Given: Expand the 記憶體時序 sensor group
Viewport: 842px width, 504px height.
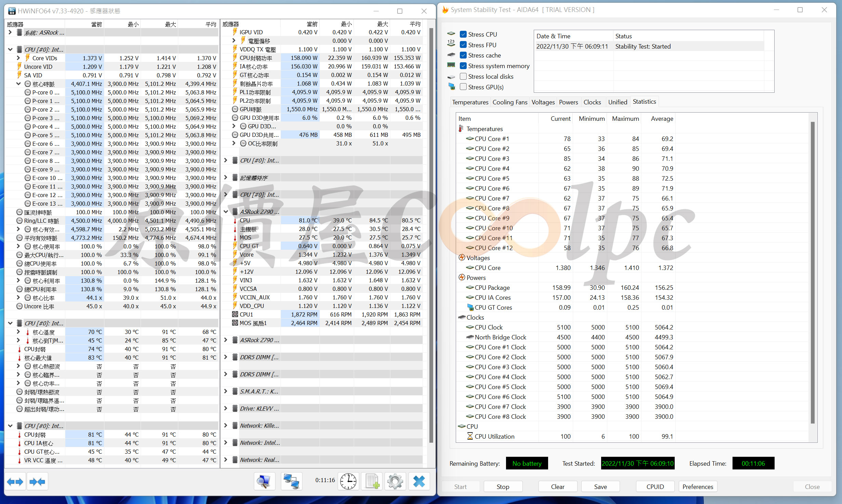Looking at the screenshot, I should click(226, 178).
